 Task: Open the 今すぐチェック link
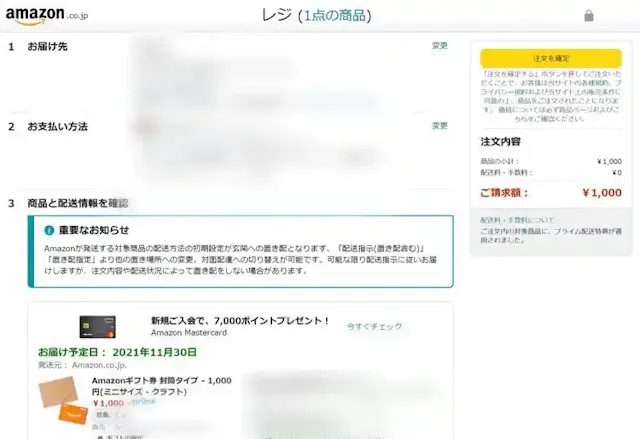[x=374, y=326]
